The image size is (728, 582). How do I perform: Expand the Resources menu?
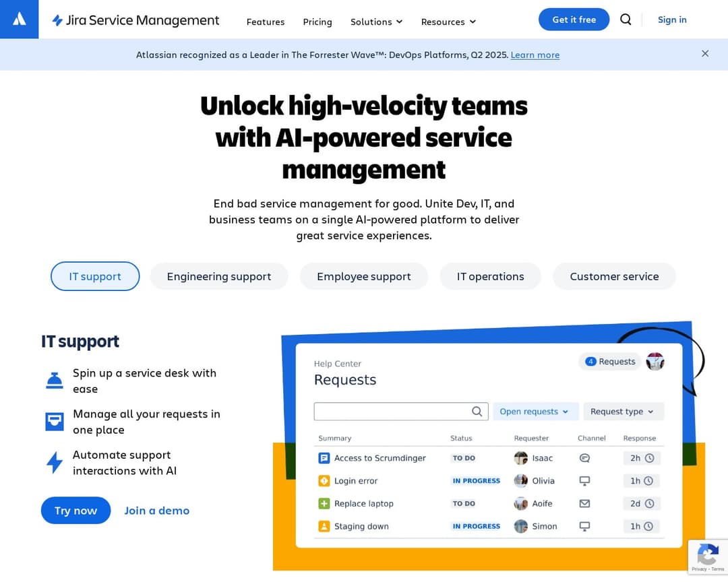448,22
